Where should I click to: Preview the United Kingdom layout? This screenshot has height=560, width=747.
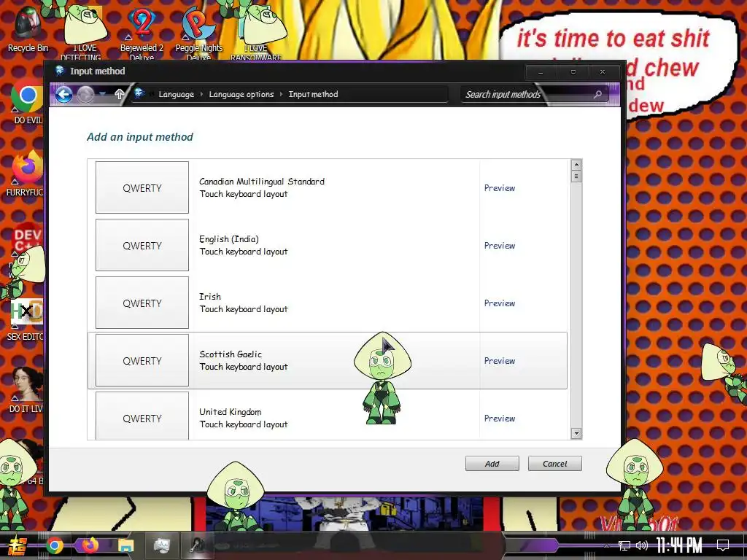click(500, 418)
